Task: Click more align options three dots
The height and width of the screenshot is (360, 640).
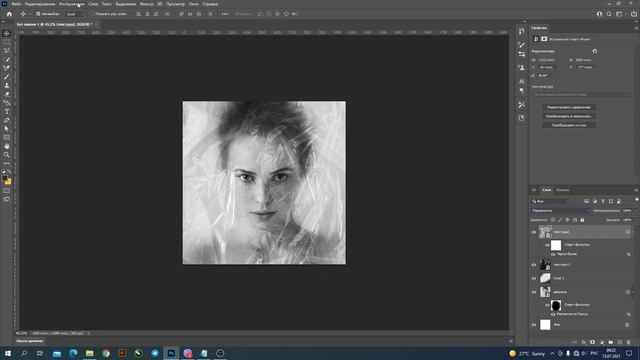Action: pos(224,14)
